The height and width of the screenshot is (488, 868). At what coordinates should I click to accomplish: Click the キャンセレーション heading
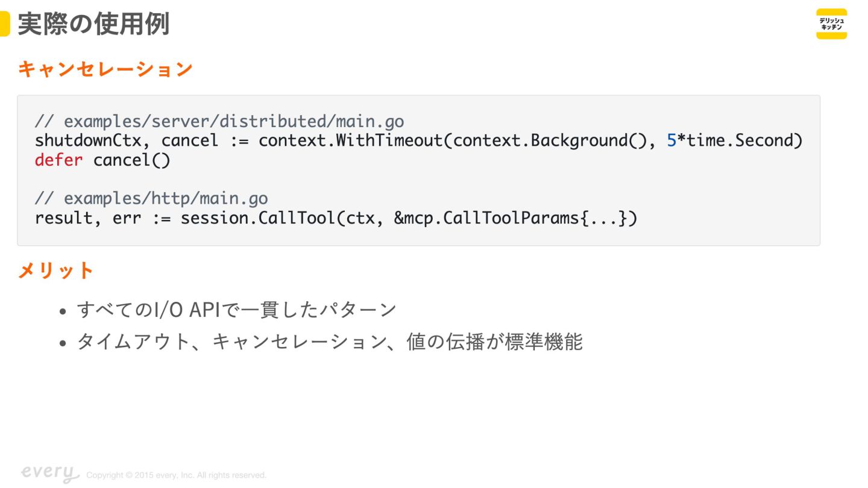(x=105, y=69)
